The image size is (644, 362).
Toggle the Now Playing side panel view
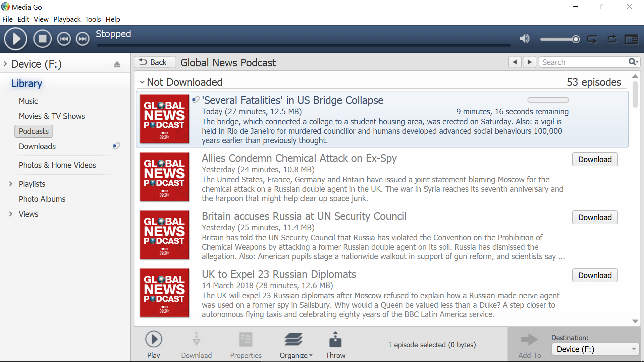point(631,39)
